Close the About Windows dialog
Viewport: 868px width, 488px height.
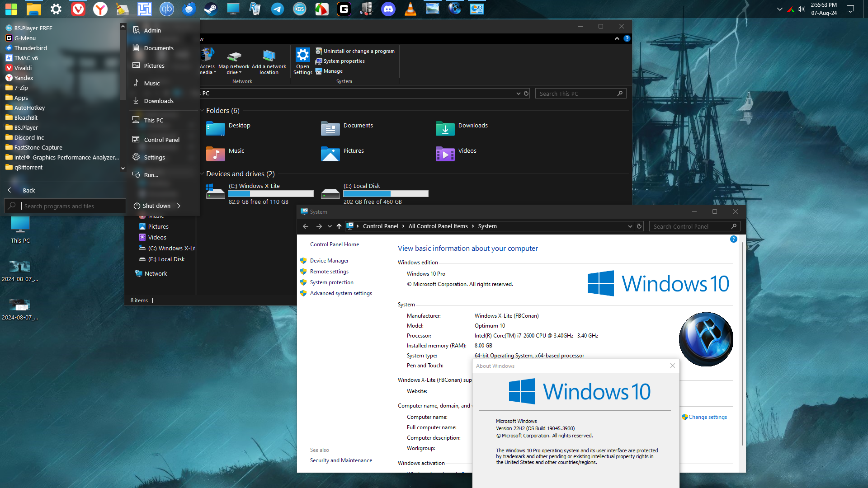pyautogui.click(x=672, y=366)
